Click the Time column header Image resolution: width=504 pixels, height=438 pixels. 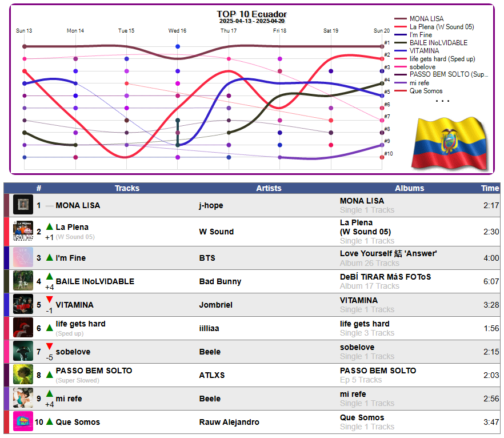[490, 188]
